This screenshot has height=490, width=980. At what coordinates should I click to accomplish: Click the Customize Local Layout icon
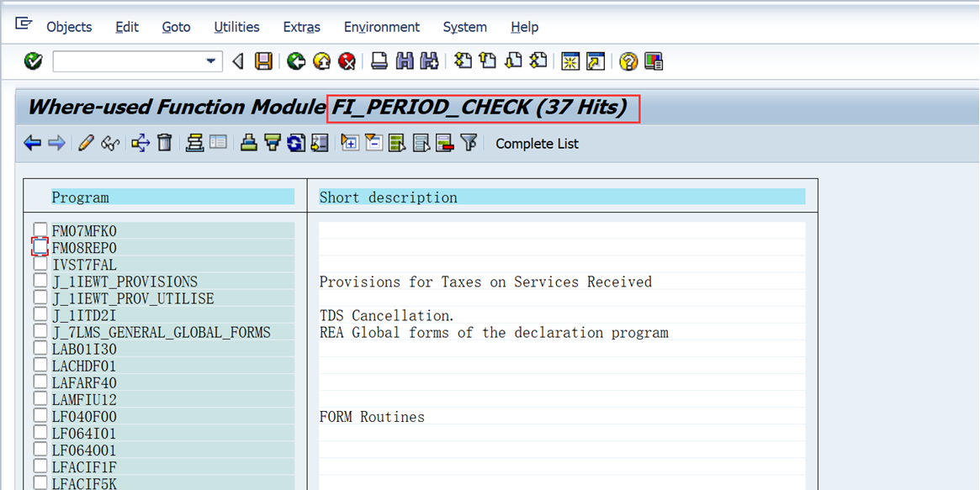tap(654, 61)
